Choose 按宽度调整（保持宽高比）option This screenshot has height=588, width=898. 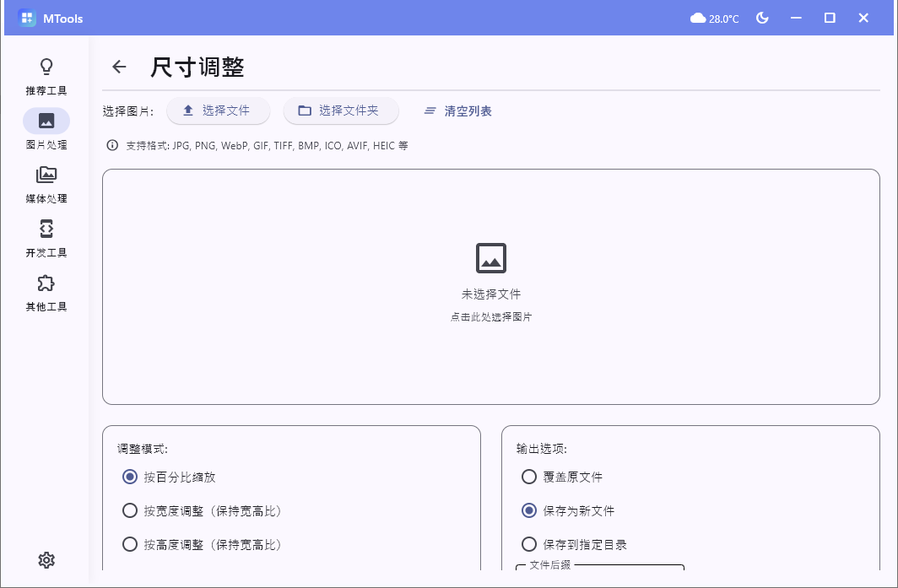click(130, 510)
